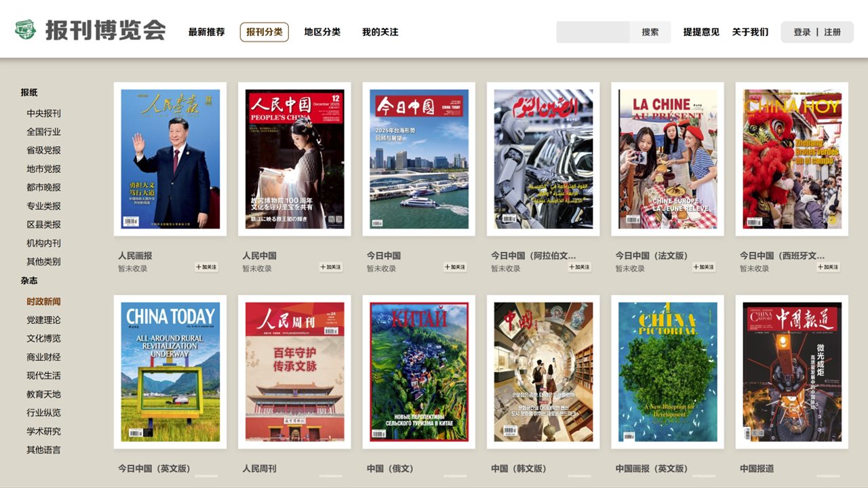
Task: Open the 提提意见 link
Action: [x=701, y=32]
